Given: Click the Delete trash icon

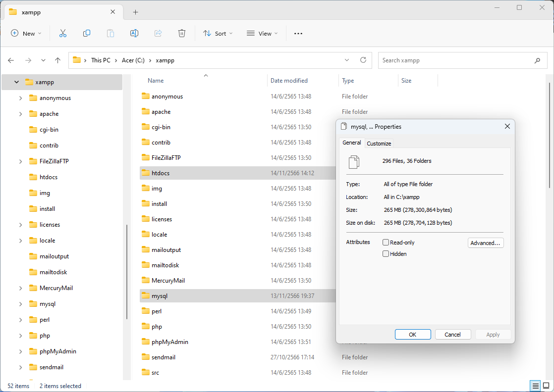Looking at the screenshot, I should click(182, 33).
